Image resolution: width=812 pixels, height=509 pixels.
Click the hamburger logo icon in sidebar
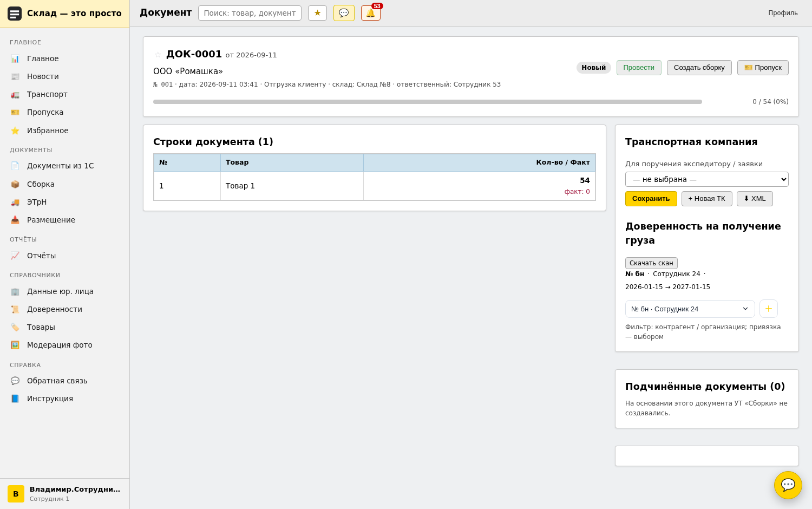point(15,14)
